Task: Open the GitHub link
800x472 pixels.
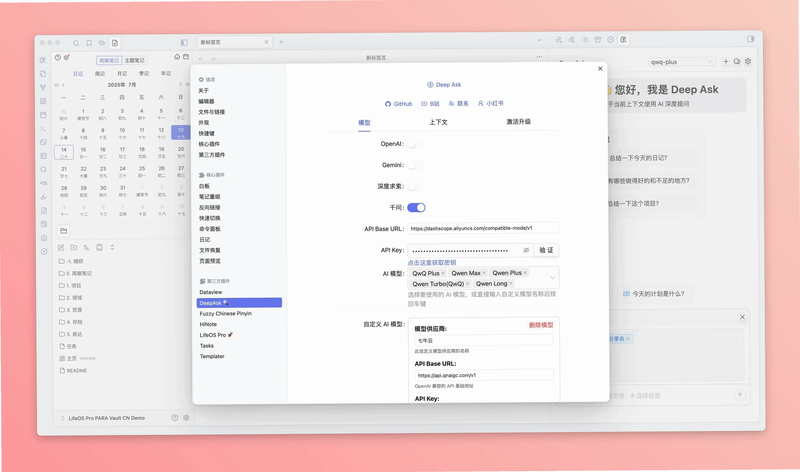Action: [x=398, y=104]
